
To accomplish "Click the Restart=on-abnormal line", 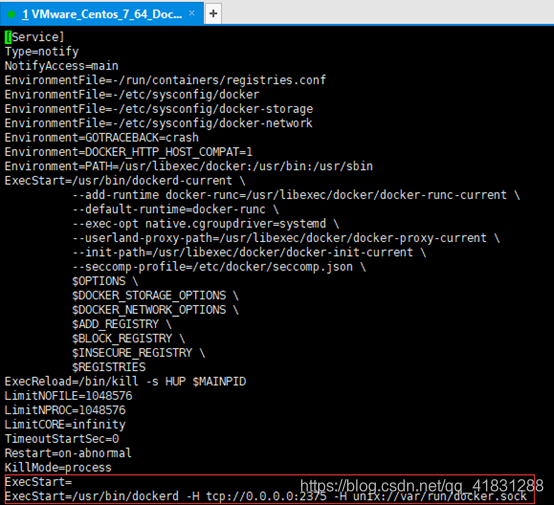I will pyautogui.click(x=68, y=453).
